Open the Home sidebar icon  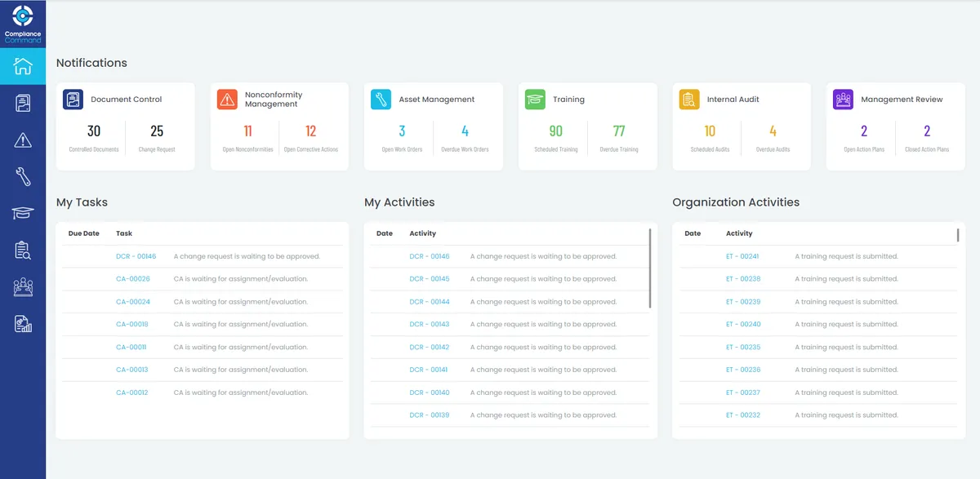(23, 66)
